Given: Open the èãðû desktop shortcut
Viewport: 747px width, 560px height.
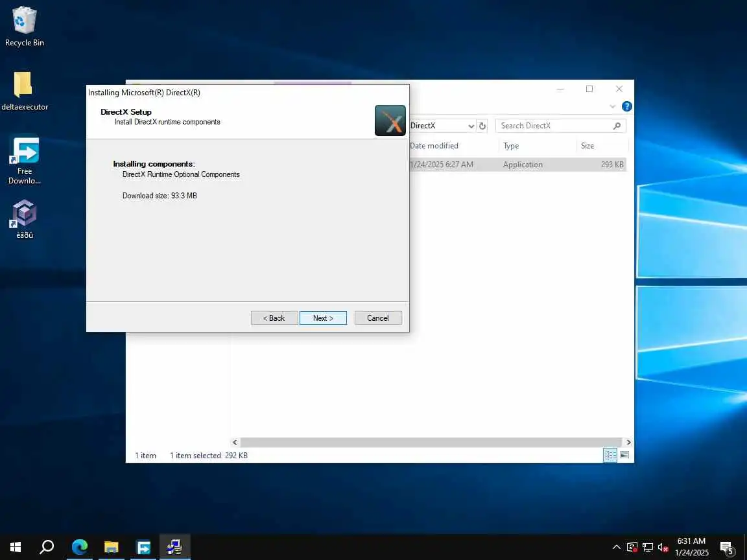Looking at the screenshot, I should (x=24, y=219).
